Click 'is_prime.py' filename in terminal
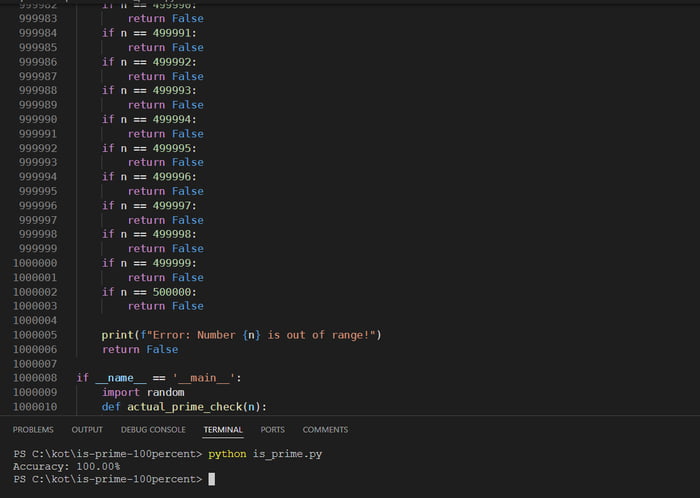The width and height of the screenshot is (700, 498). click(288, 454)
